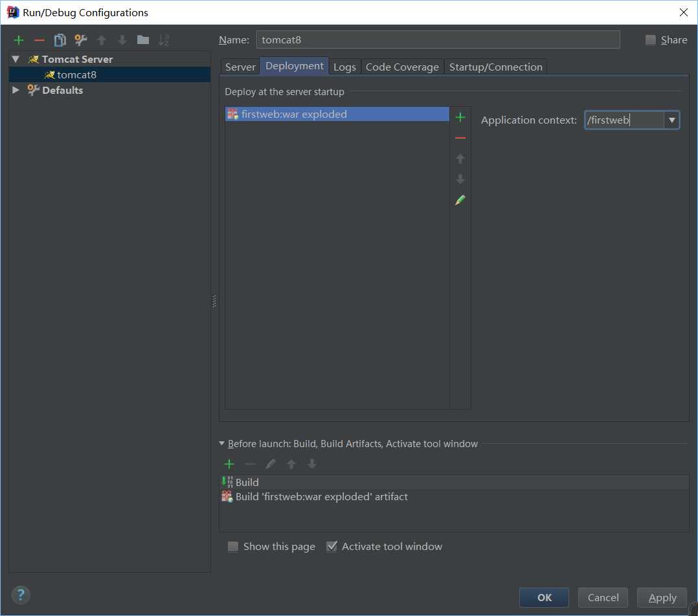Open the Startup/Connection tab

coord(495,67)
